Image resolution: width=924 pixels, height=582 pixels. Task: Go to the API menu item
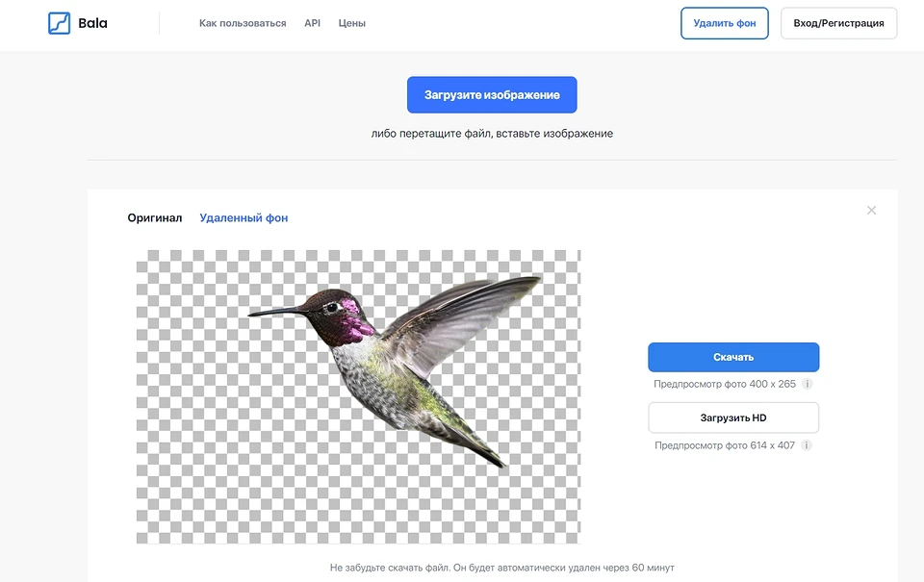(312, 23)
